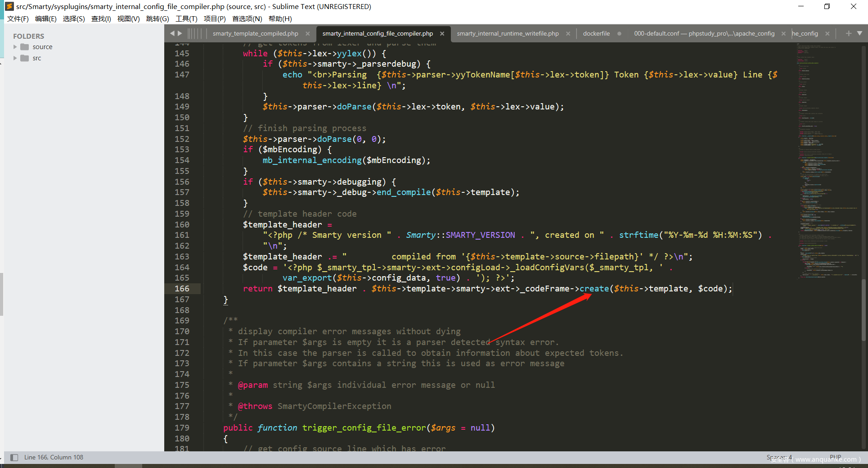Click the tab scroll right arrow
868x468 pixels.
coord(180,33)
